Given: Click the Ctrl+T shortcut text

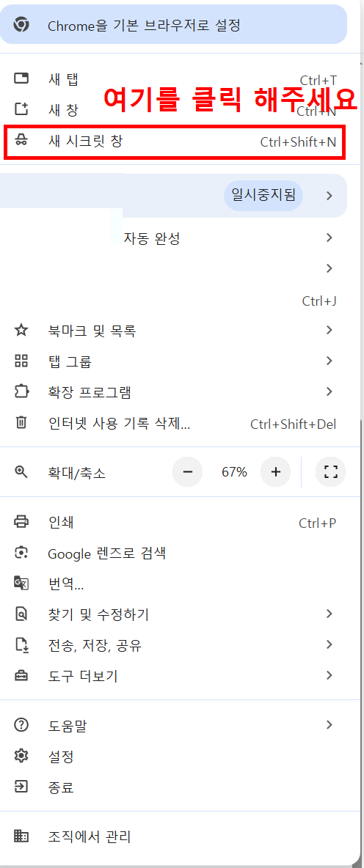Looking at the screenshot, I should tap(318, 80).
